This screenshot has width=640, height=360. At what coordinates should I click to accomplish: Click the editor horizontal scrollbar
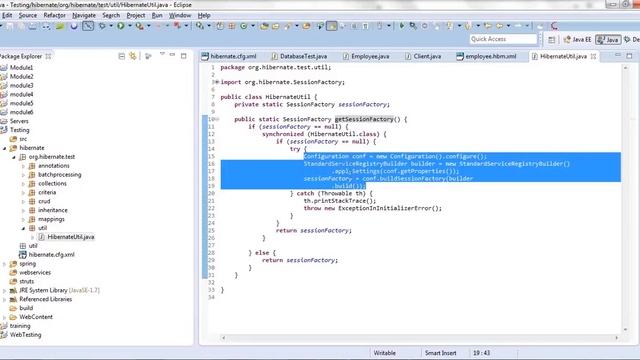pos(420,338)
